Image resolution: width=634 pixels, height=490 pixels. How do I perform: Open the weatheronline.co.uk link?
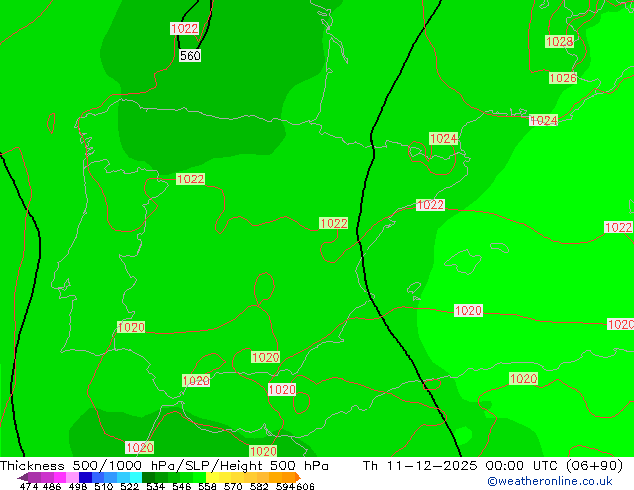550,481
